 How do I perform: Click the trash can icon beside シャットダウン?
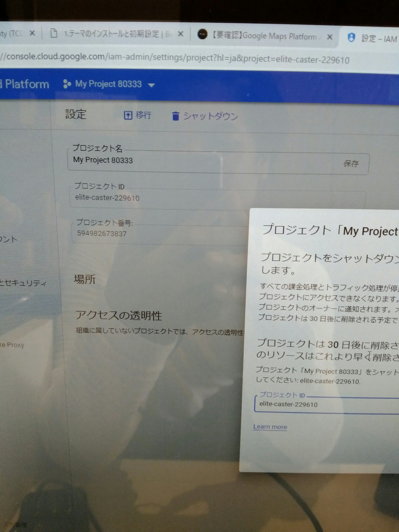coord(176,116)
